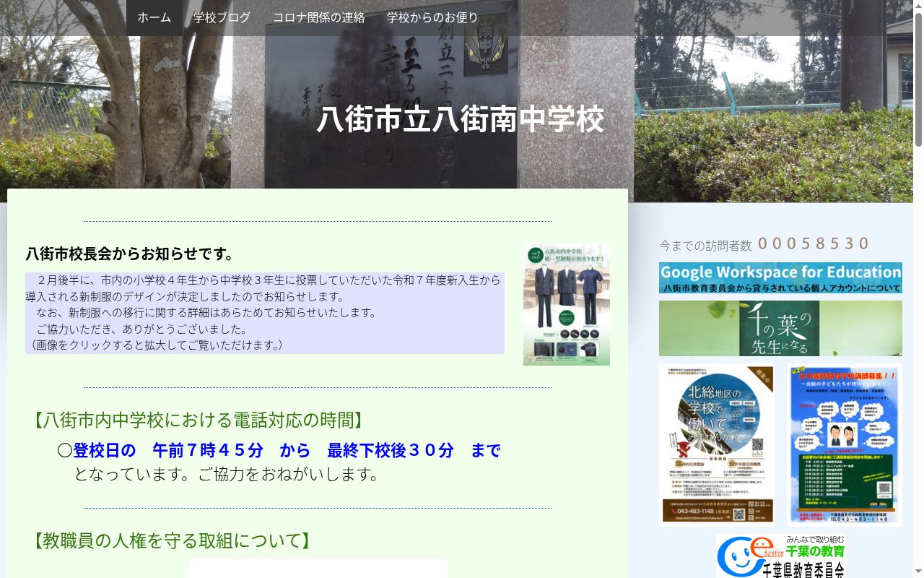This screenshot has width=924, height=578.
Task: Open the Google Workspace for Education banner
Action: (x=780, y=277)
